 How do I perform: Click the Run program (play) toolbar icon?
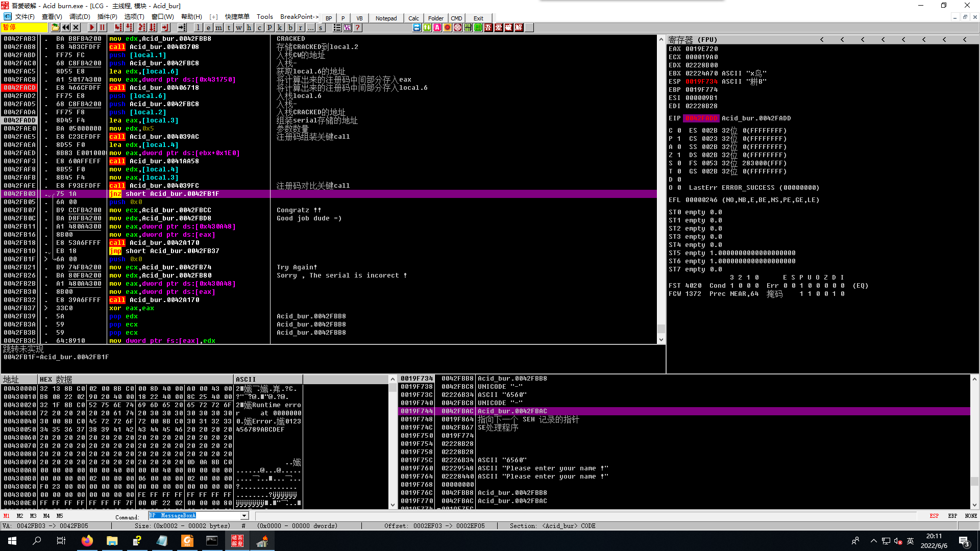[92, 28]
